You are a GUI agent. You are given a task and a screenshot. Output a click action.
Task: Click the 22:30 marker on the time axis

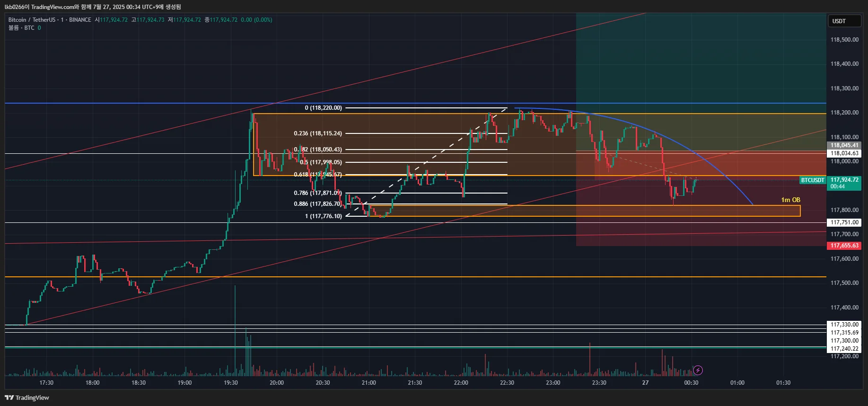(507, 383)
